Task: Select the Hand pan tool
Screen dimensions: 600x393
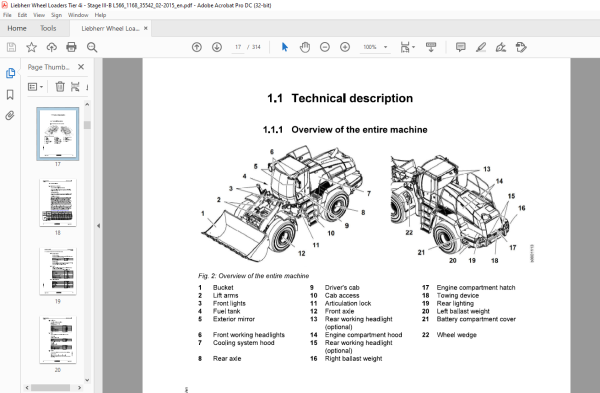Action: (305, 47)
